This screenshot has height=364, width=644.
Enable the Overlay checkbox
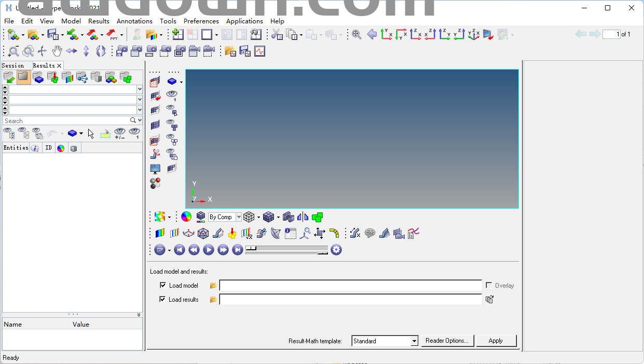tap(489, 286)
